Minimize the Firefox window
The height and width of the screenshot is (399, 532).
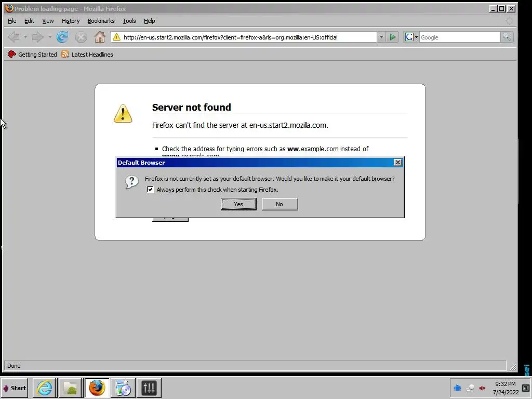click(493, 9)
